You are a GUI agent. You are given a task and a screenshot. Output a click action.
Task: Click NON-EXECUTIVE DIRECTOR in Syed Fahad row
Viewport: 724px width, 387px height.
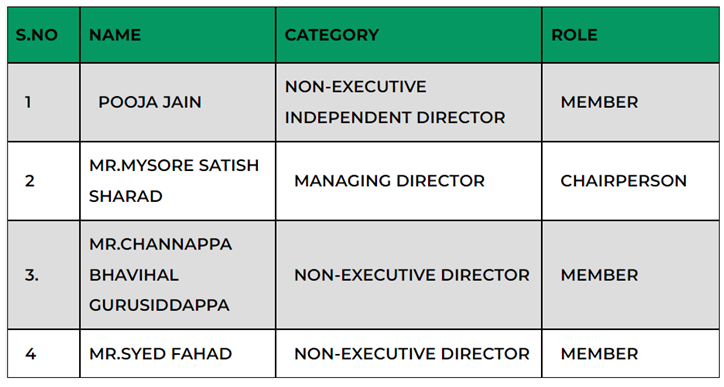(x=409, y=354)
